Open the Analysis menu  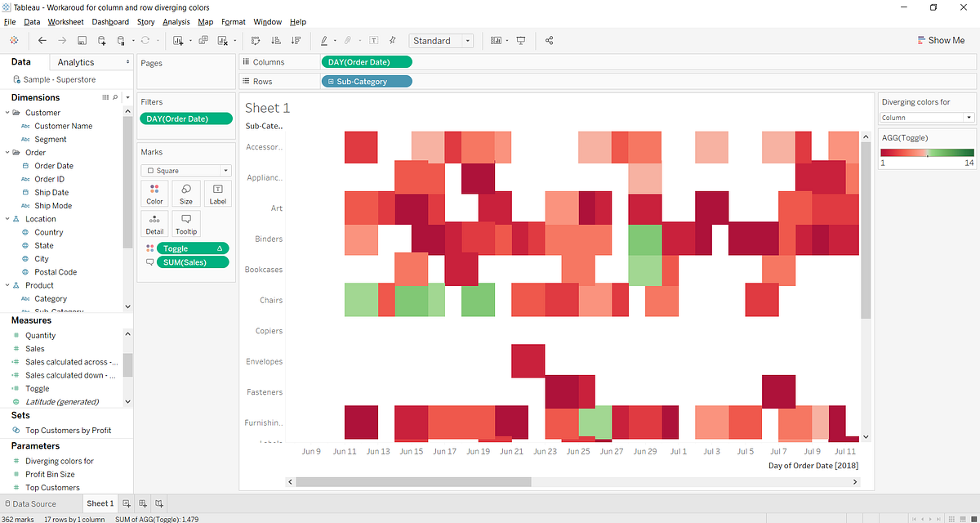tap(176, 22)
